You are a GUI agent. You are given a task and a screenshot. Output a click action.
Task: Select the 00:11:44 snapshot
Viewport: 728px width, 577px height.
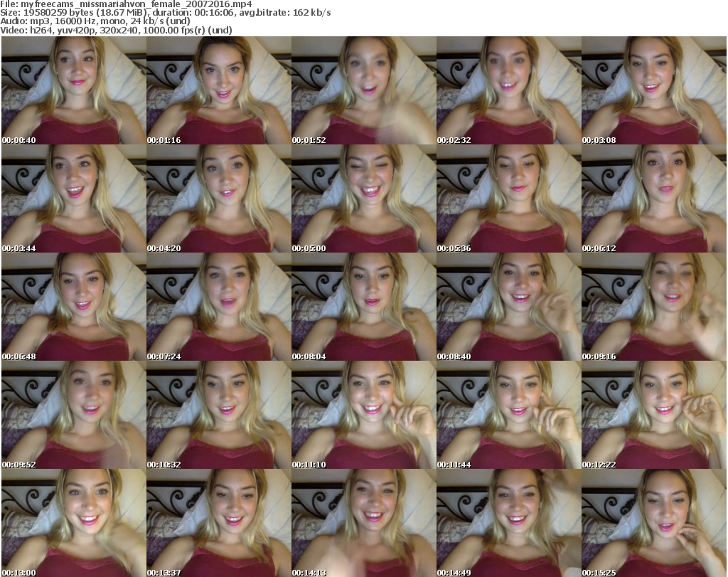pos(509,415)
